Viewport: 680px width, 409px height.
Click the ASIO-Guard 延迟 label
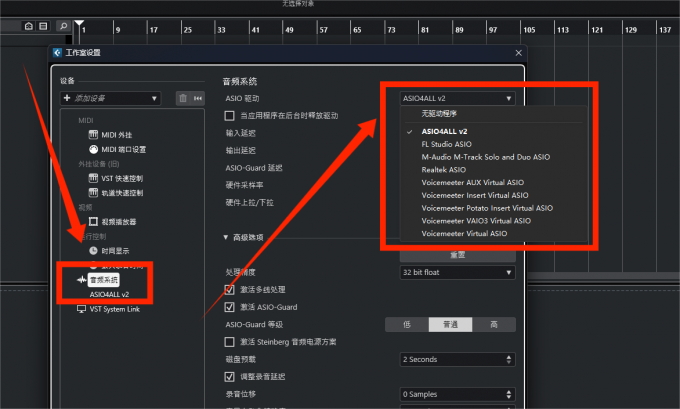point(254,168)
